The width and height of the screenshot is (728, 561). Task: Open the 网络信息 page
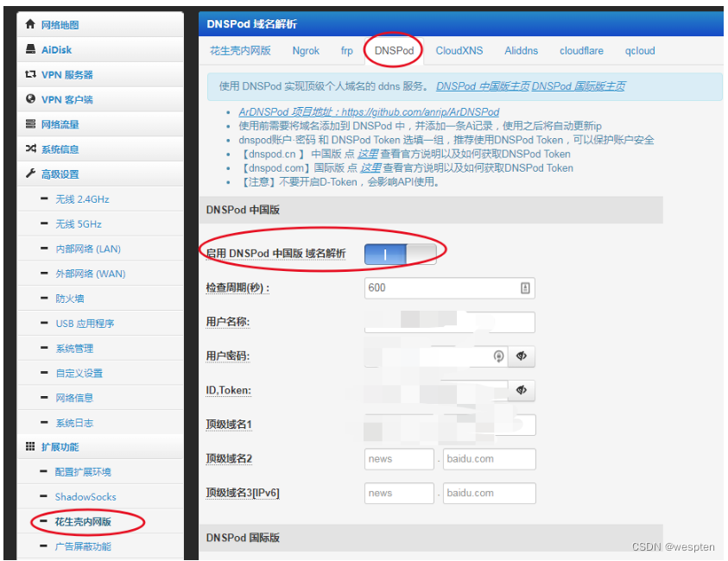click(x=74, y=398)
